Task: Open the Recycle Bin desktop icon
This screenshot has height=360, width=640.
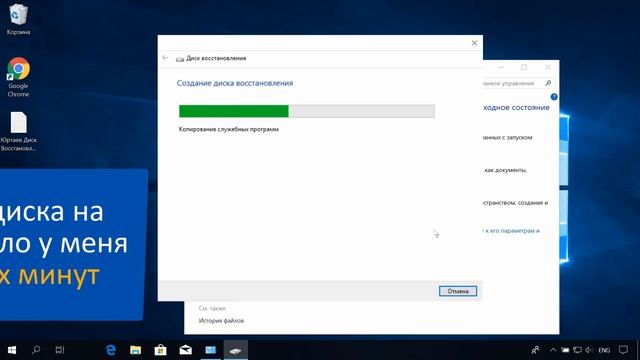Action: [x=18, y=19]
